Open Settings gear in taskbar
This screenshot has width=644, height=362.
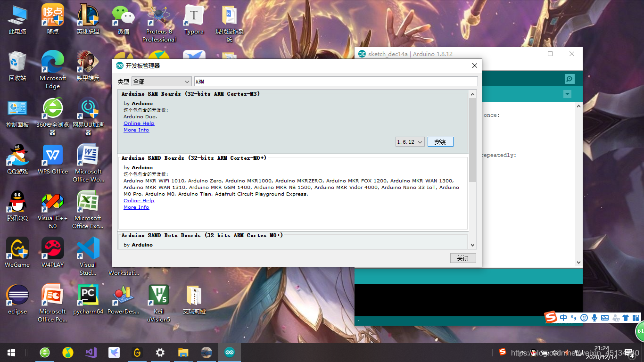tap(160, 353)
